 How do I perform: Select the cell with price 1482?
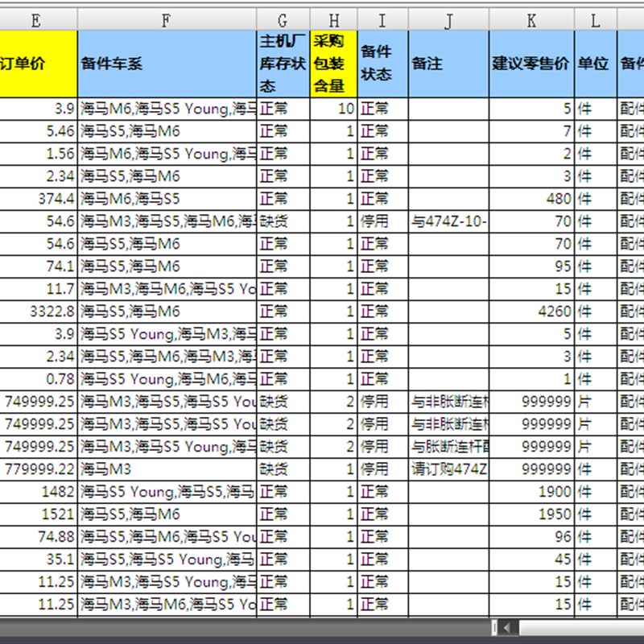[x=38, y=492]
